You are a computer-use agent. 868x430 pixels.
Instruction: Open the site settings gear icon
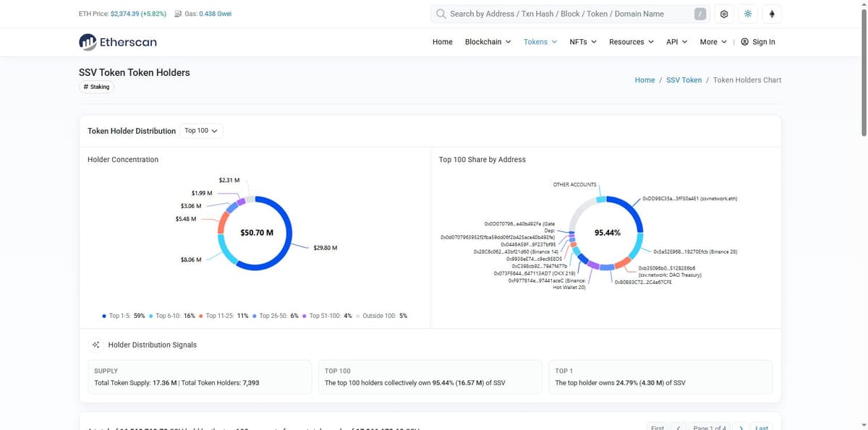click(x=724, y=14)
